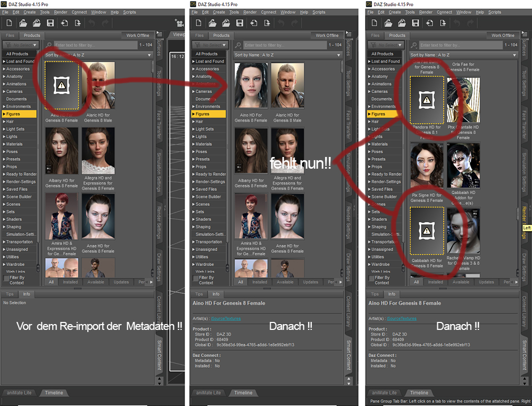Toggle Filter By Context checkbox in left window
The width and height of the screenshot is (532, 406).
[6, 278]
